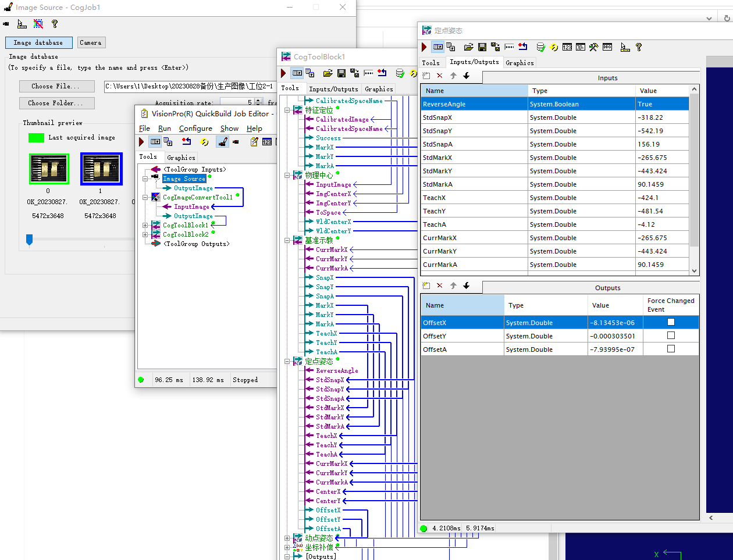Run the job in QuickBuild Job Editor

[x=141, y=142]
